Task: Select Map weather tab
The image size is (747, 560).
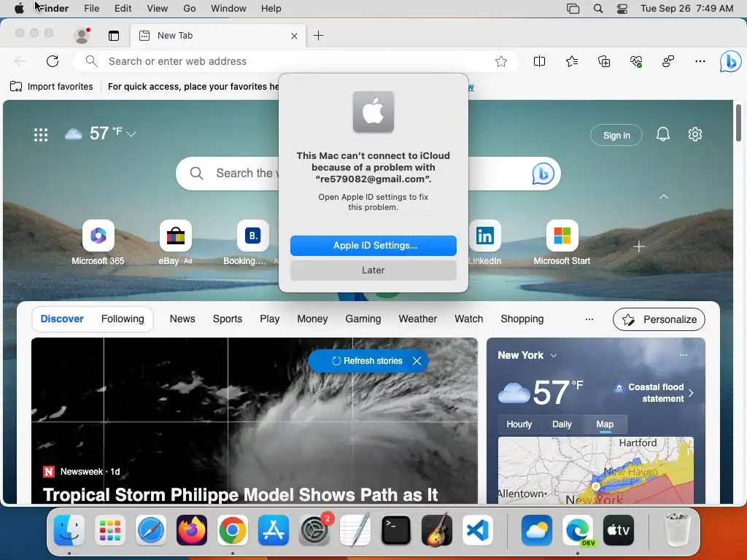Action: (605, 424)
